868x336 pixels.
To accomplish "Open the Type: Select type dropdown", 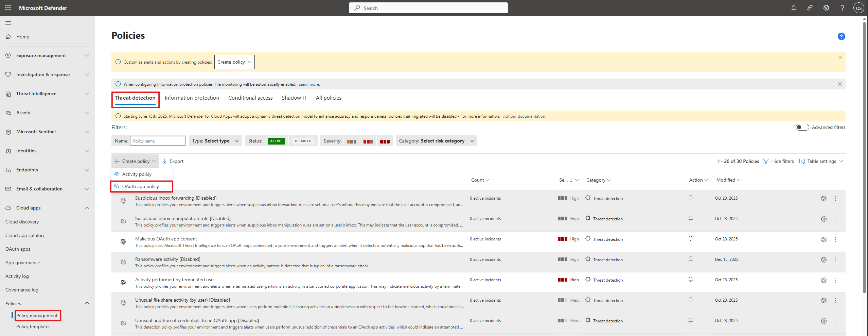I will click(215, 141).
